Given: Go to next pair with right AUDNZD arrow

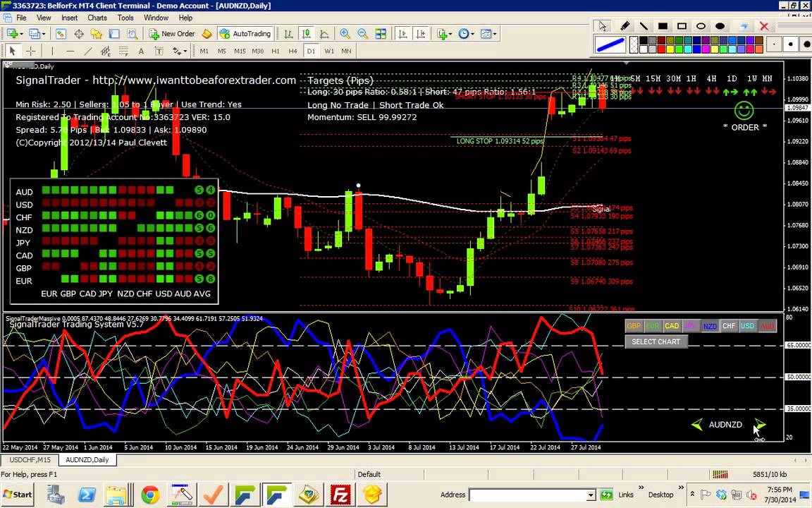Looking at the screenshot, I should pos(759,425).
